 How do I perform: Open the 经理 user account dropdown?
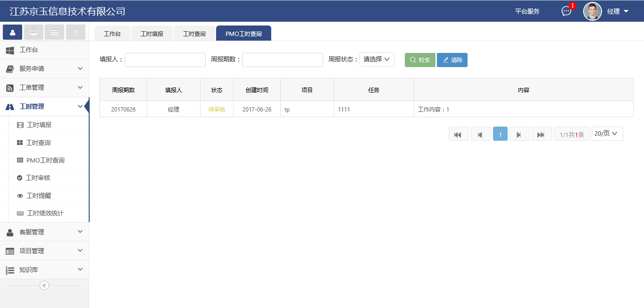point(618,11)
